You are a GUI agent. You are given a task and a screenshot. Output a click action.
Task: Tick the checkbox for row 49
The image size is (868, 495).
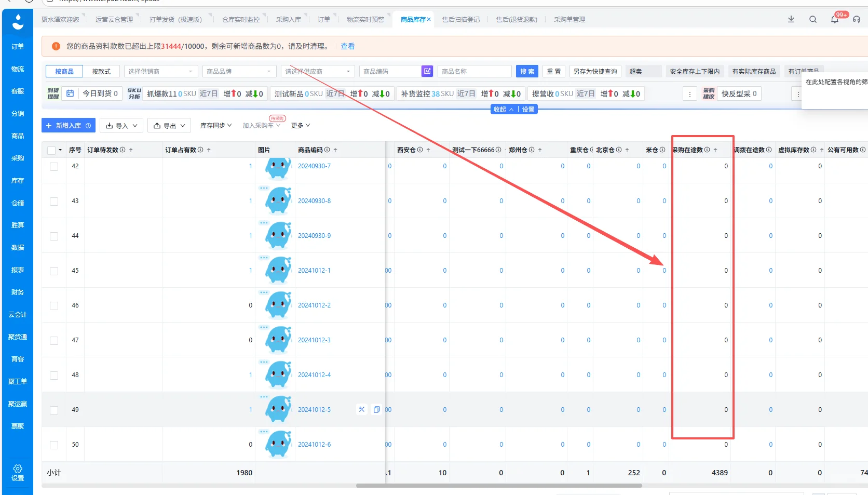point(54,410)
